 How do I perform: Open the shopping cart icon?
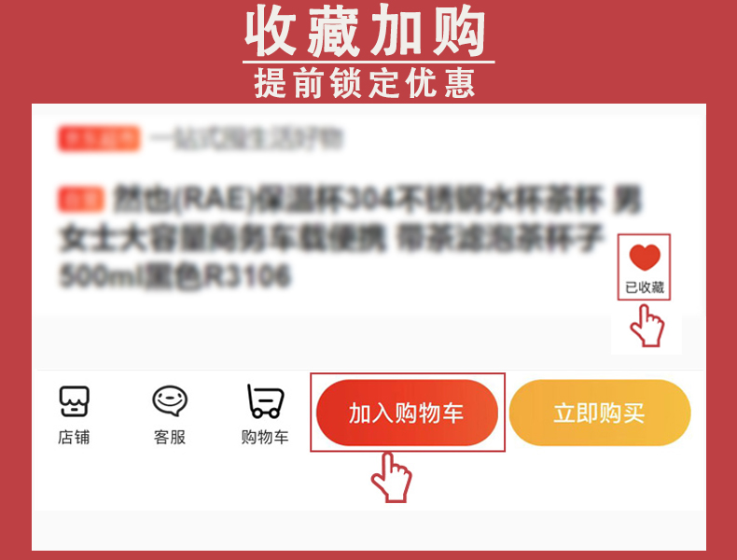[265, 401]
